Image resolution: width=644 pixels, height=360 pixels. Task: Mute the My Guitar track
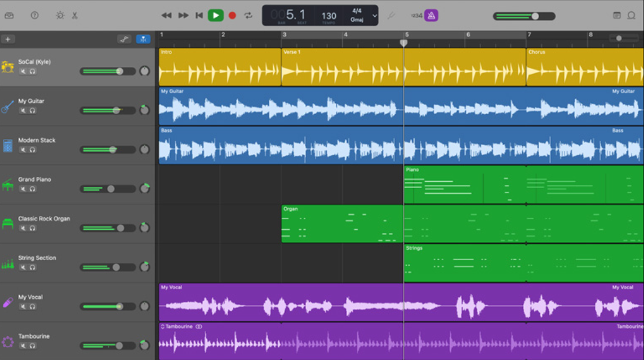click(x=23, y=110)
